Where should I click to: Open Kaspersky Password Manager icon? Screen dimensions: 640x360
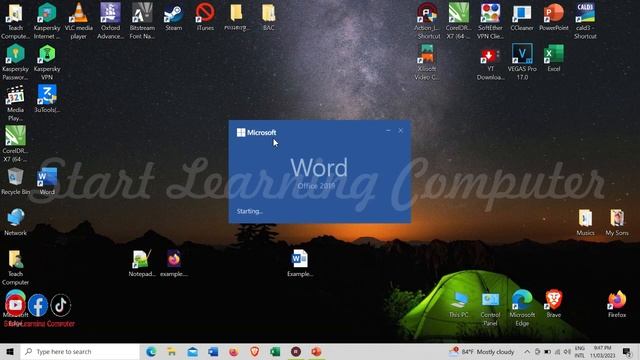click(15, 62)
